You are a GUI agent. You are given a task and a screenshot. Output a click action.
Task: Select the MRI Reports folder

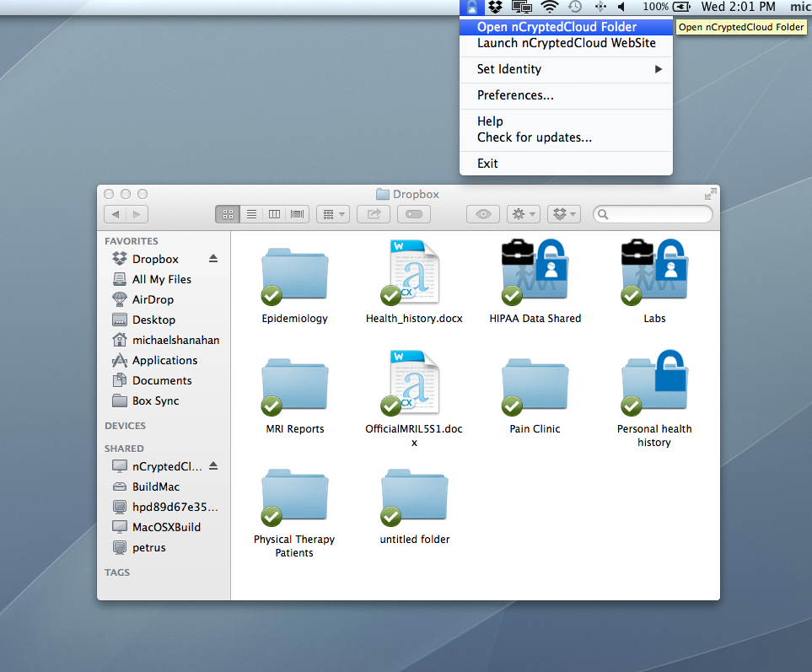coord(294,386)
